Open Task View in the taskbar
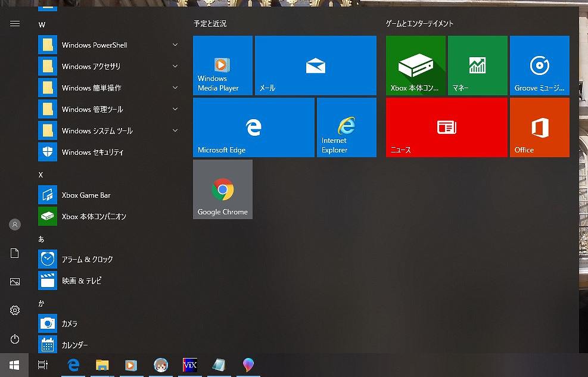The image size is (588, 377). [43, 365]
